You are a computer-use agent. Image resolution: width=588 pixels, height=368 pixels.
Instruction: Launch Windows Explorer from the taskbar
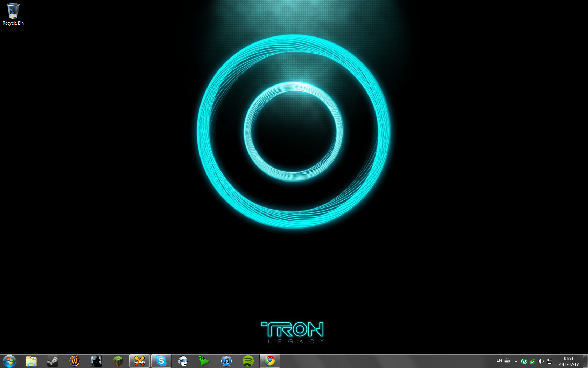pyautogui.click(x=31, y=361)
